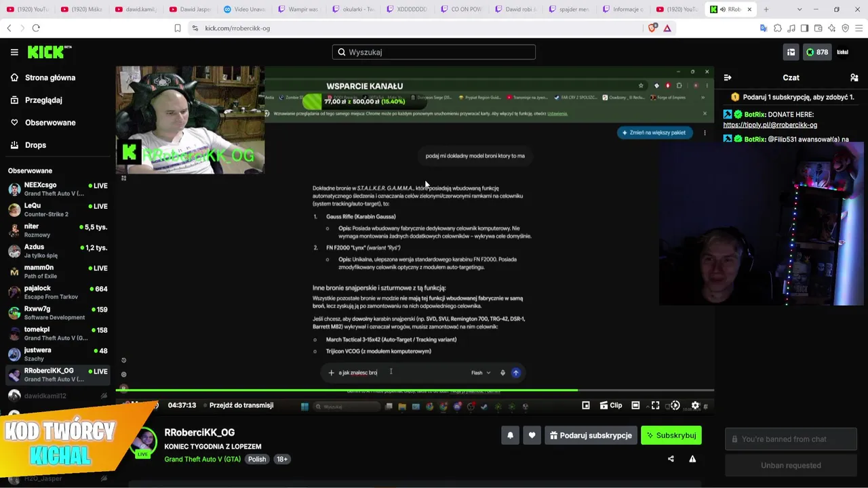Open Brave VPN shield icon
The height and width of the screenshot is (488, 868).
tap(845, 28)
